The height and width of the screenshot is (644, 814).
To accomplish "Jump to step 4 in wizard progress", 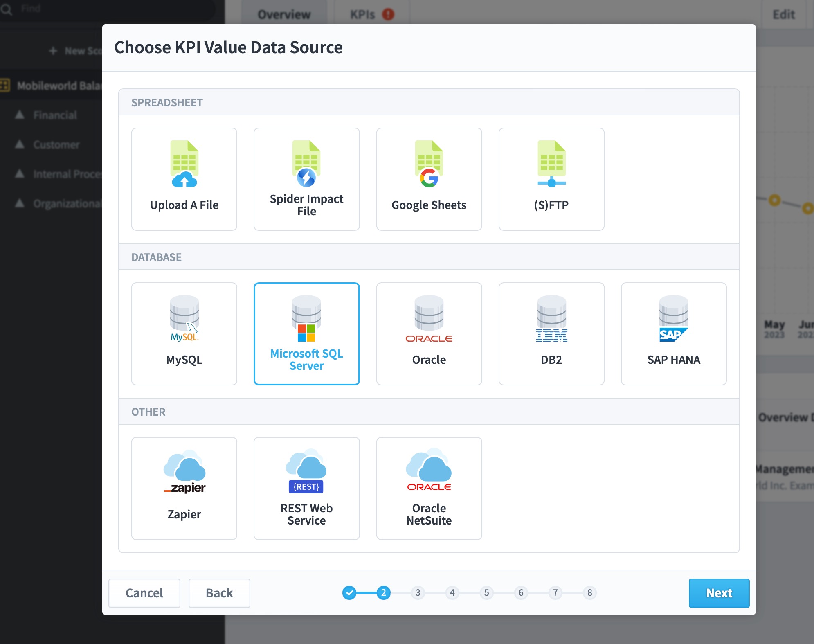I will [x=452, y=592].
